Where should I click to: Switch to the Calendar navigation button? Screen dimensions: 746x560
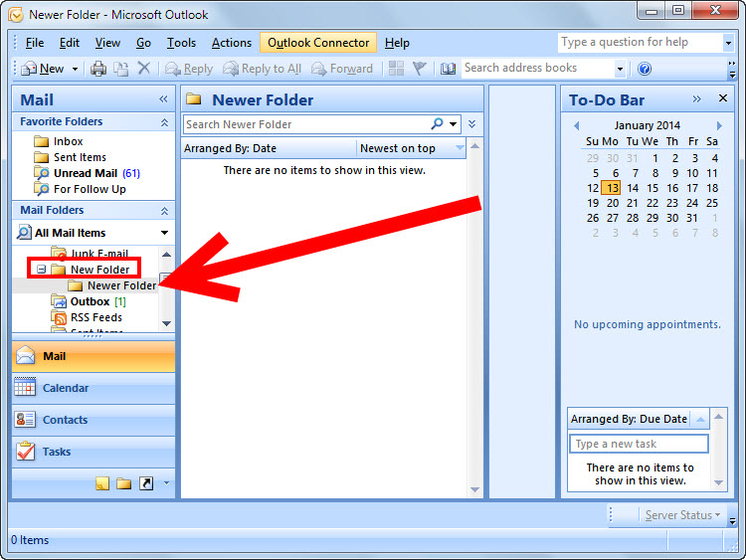pos(93,388)
